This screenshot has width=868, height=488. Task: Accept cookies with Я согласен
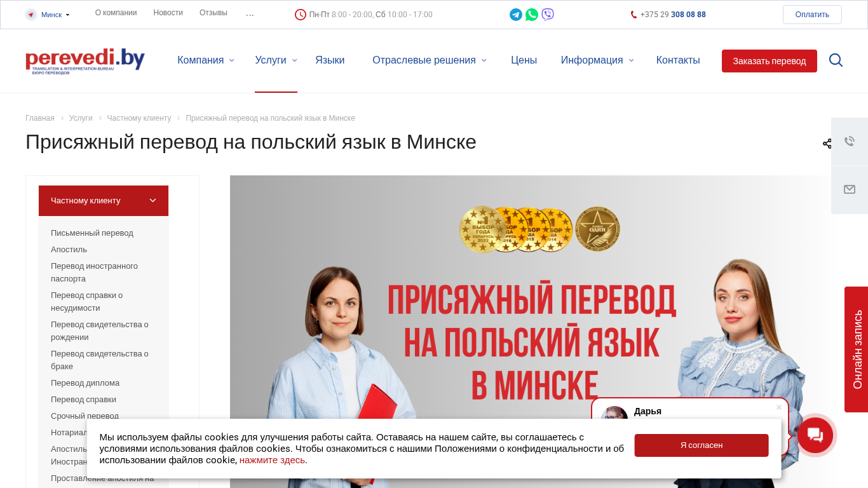[702, 445]
